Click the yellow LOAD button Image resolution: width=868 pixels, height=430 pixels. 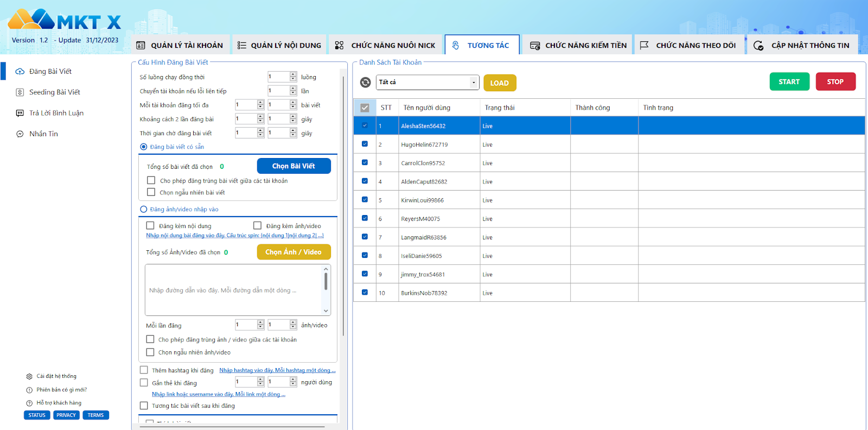pyautogui.click(x=500, y=83)
